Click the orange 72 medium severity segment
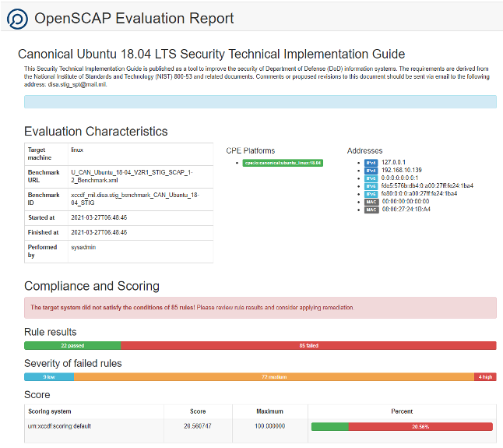Image resolution: width=503 pixels, height=448 pixels. 274,377
